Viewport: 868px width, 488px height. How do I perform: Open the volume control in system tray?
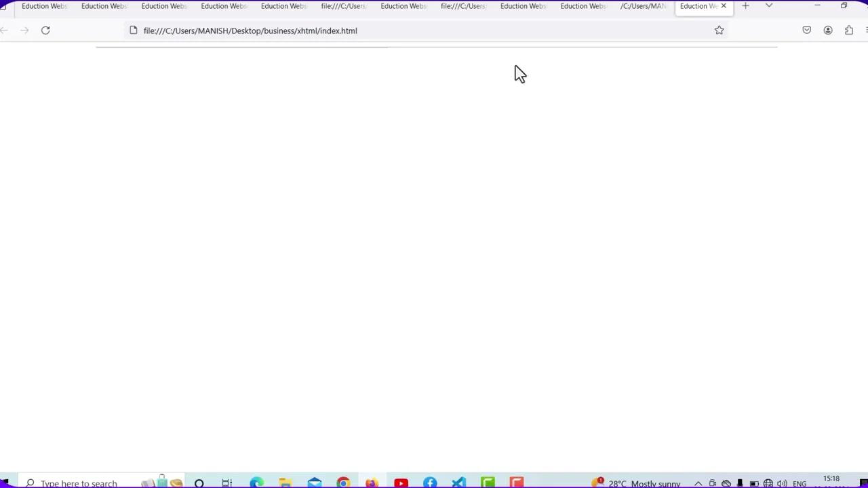click(782, 483)
